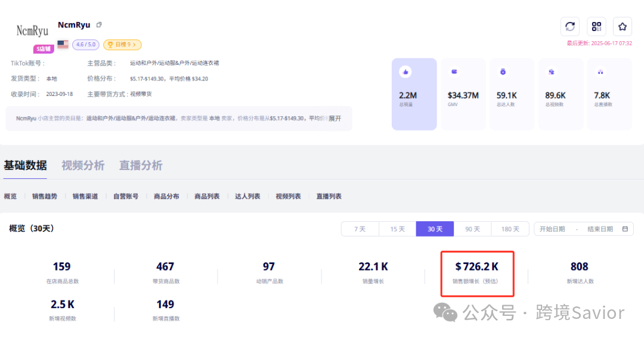Click the 808 新增达人数 stat

click(580, 272)
